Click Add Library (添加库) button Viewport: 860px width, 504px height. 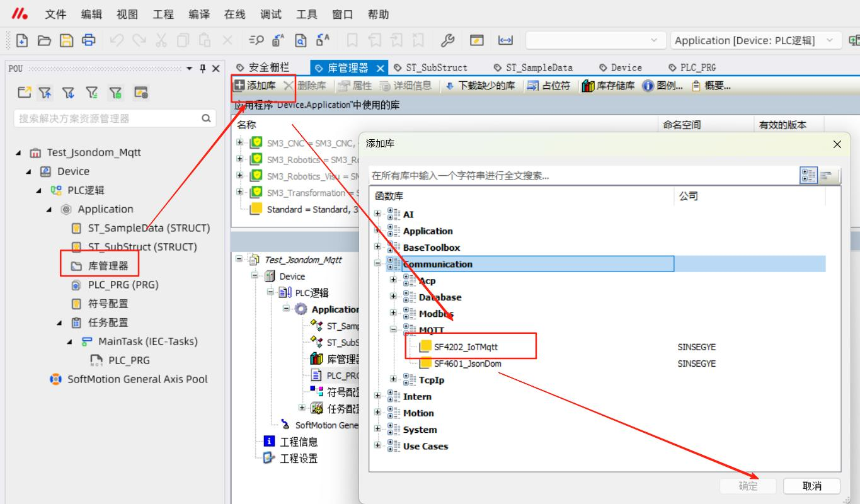click(255, 86)
